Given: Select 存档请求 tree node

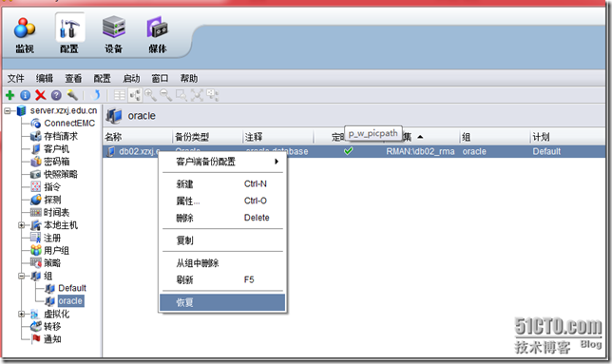Looking at the screenshot, I should pos(61,136).
